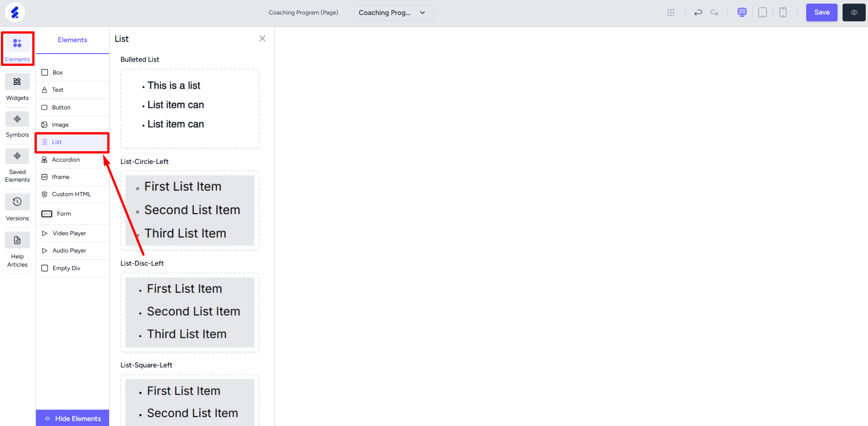868x426 pixels.
Task: Click the Elements tab header
Action: tap(72, 40)
